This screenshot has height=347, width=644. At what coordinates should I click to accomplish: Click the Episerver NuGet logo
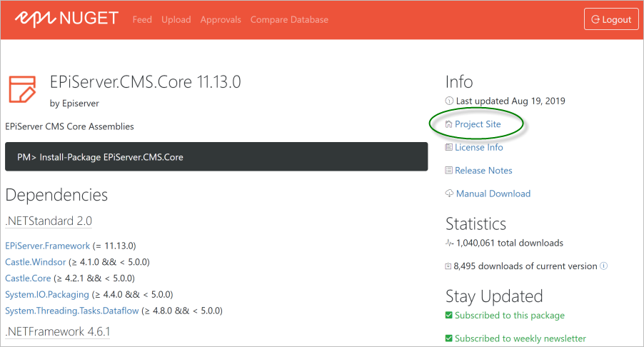click(x=66, y=19)
